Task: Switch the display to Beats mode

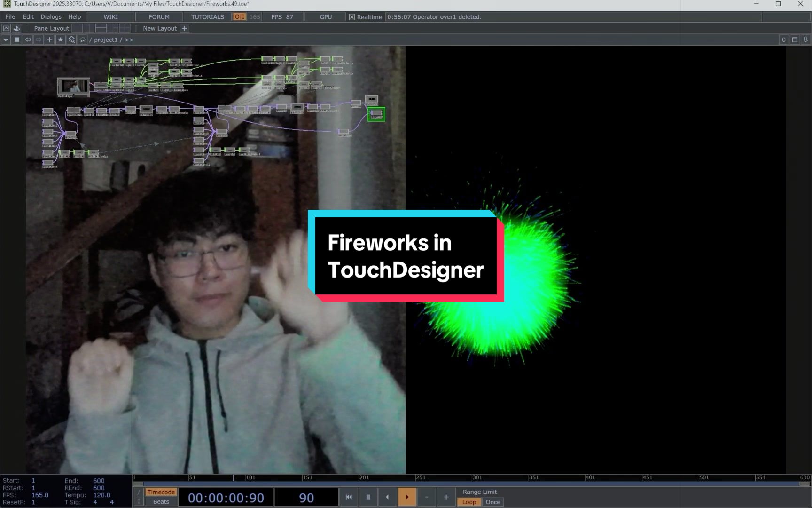Action: coord(161,502)
